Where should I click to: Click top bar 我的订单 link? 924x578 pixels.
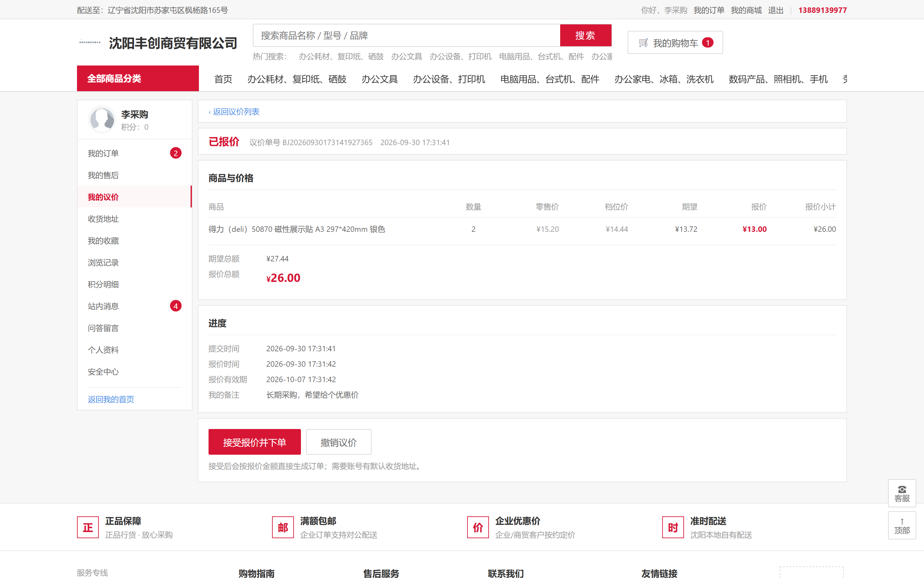pyautogui.click(x=709, y=10)
